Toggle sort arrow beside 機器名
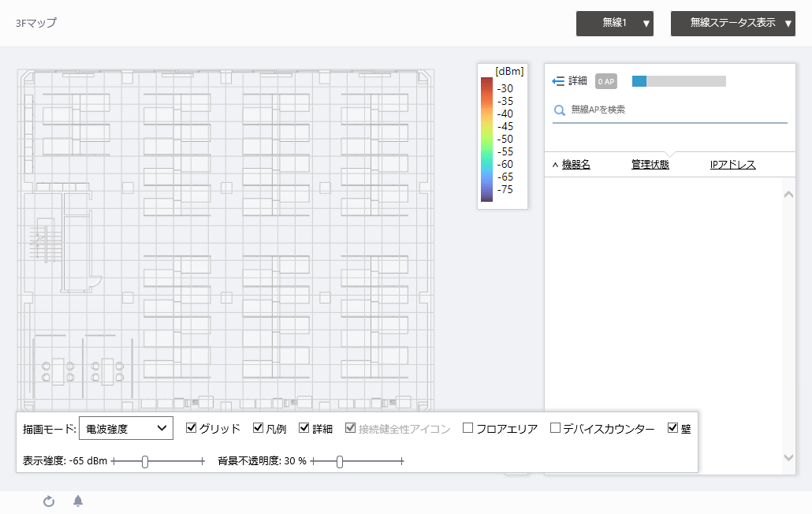 (x=555, y=165)
